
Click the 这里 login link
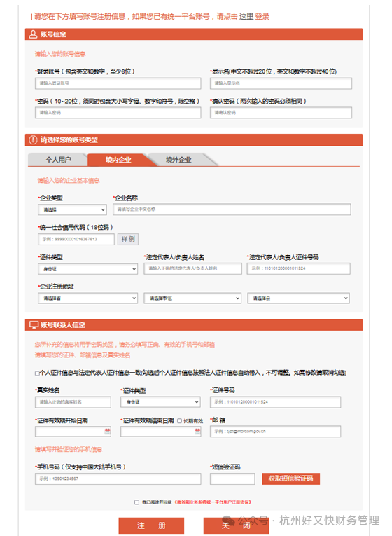coord(246,16)
